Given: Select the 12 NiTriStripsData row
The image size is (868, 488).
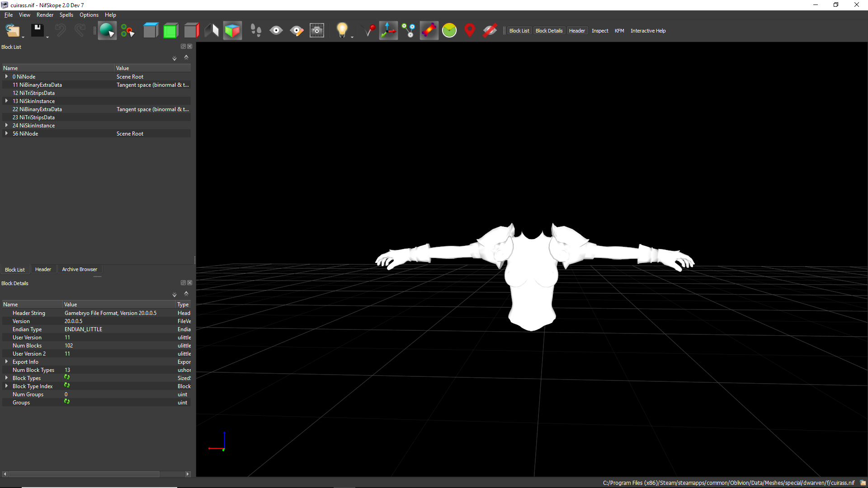Looking at the screenshot, I should click(96, 93).
